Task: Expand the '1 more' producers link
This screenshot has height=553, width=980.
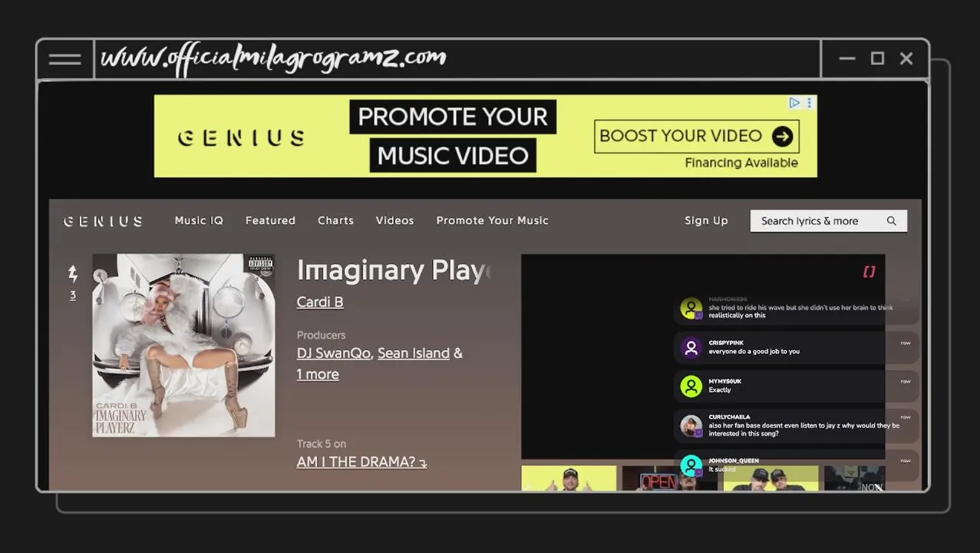Action: coord(318,374)
